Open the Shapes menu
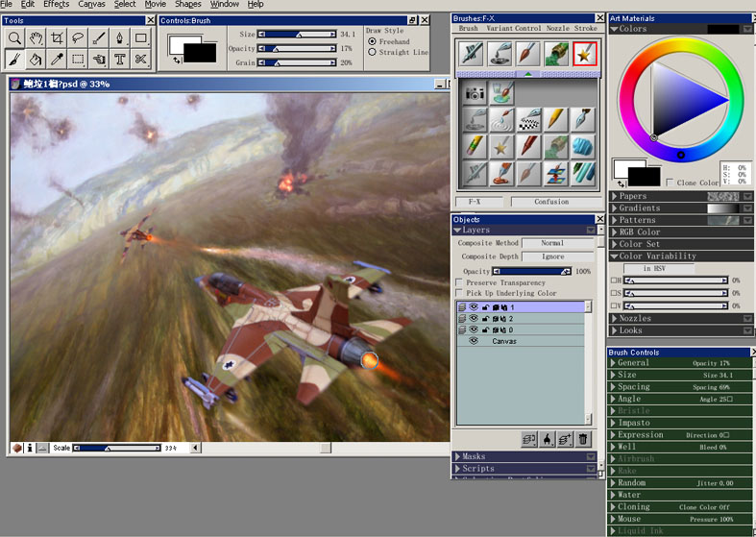Screen dimensions: 756x537 188,5
